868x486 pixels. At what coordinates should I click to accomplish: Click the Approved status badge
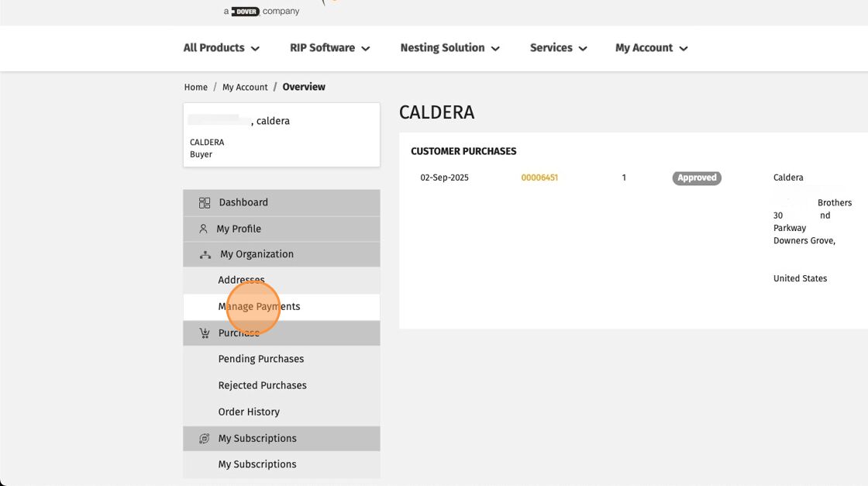697,178
